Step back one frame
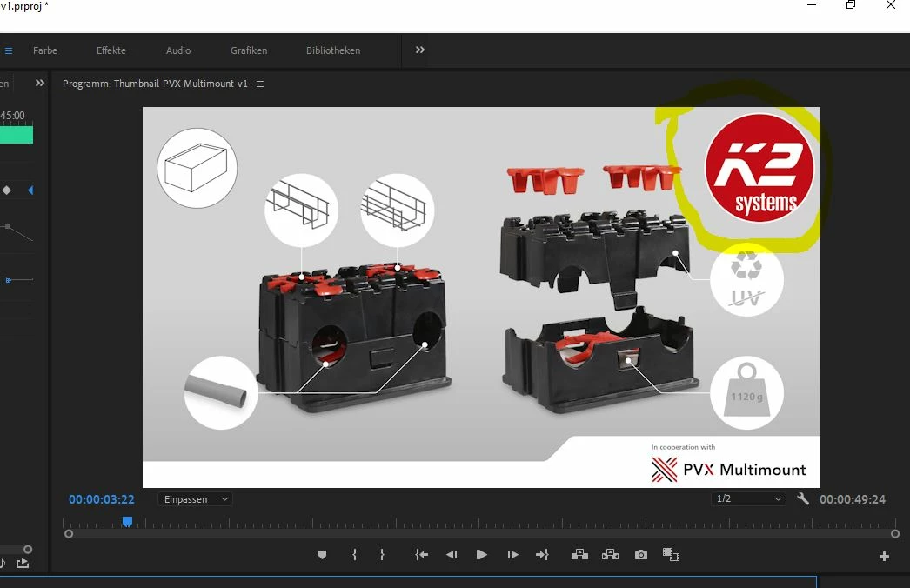 coord(452,555)
